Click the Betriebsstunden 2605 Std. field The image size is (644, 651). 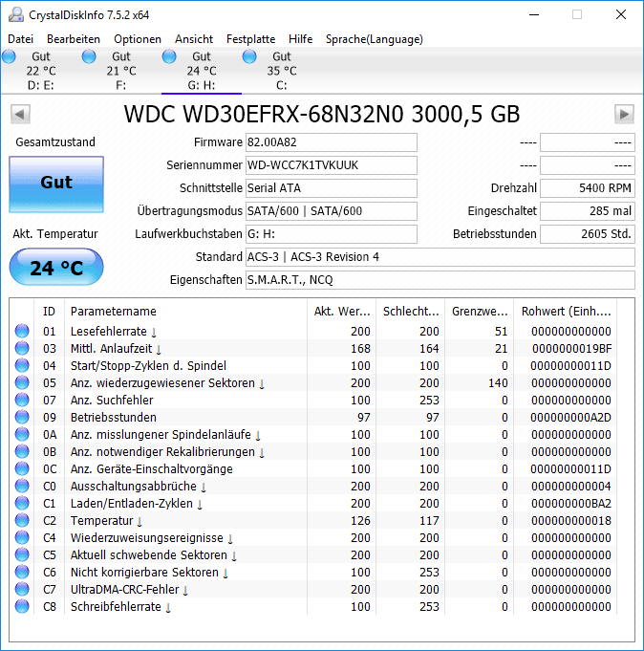(588, 234)
